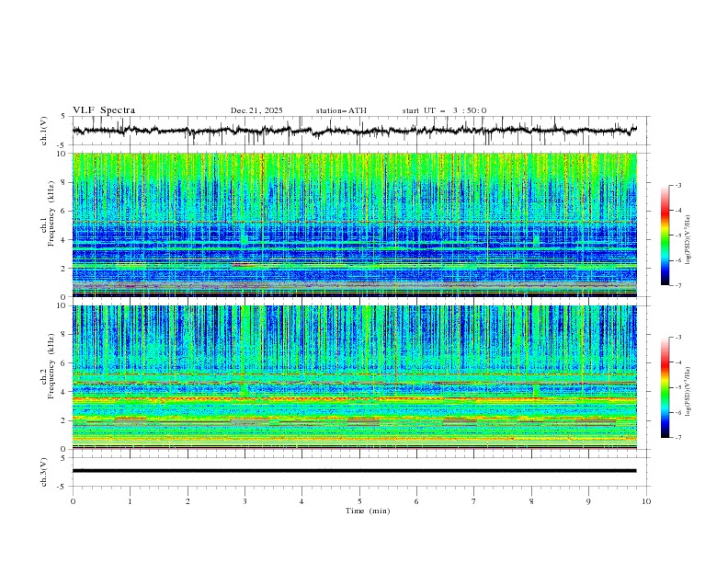
Task: Click the "2" tick label on time axis
Action: (188, 501)
